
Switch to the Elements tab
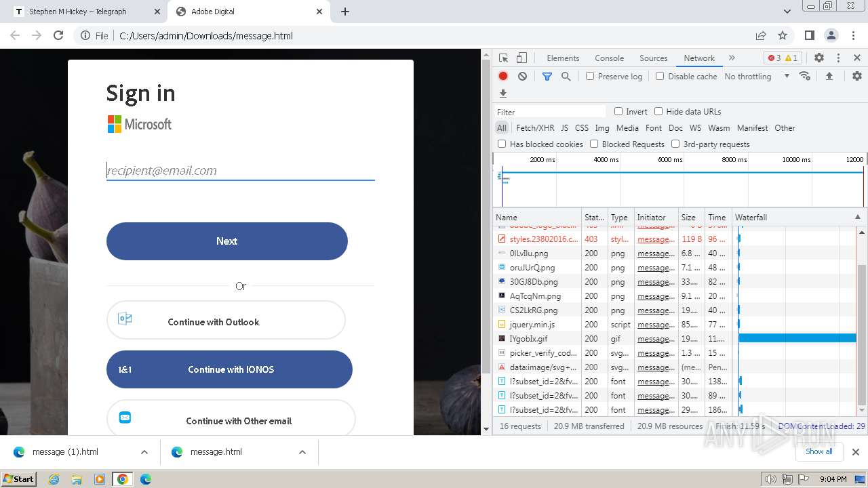[x=563, y=58]
